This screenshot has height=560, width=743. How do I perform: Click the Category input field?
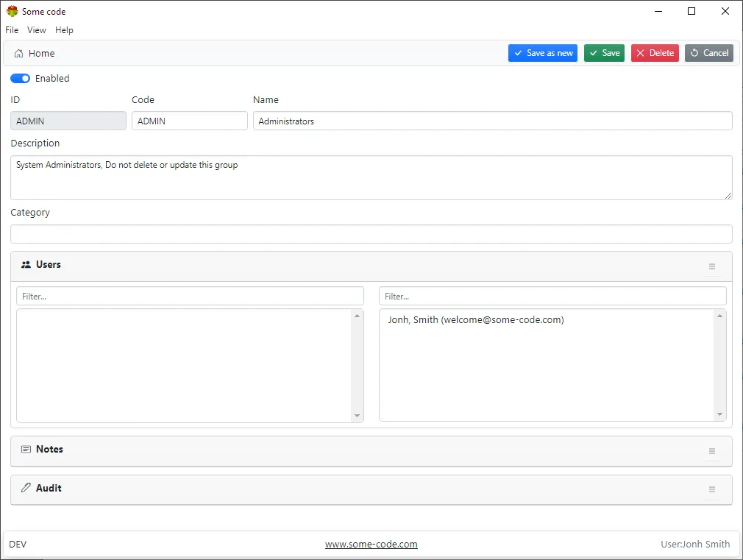click(371, 234)
